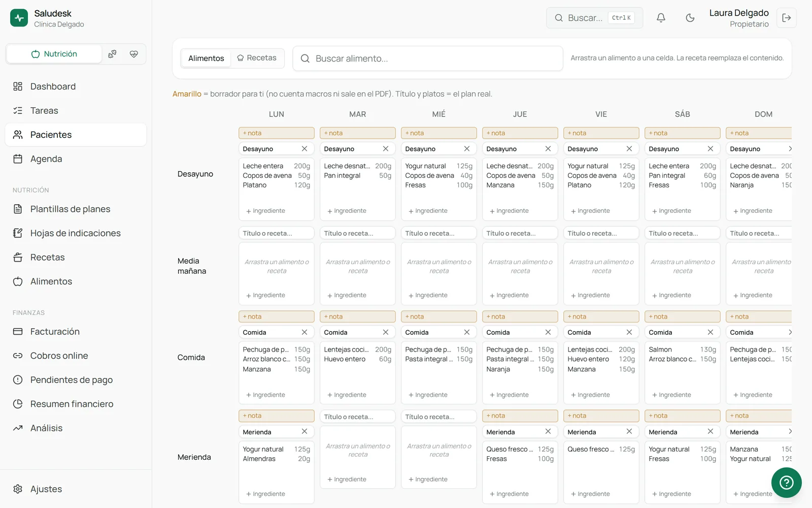
Task: Click Saturday Media mañana title field
Action: [683, 233]
